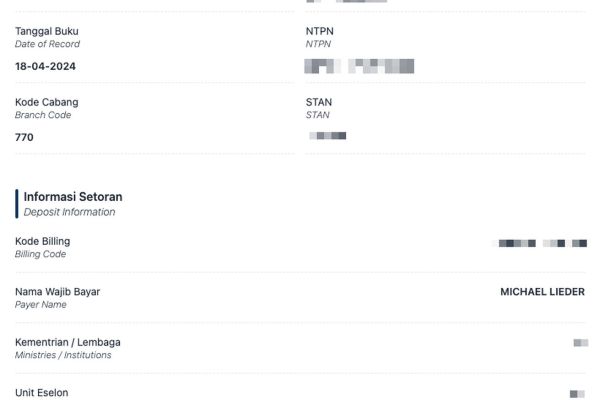The image size is (600, 400).
Task: Select the date value 18-04-2024
Action: click(45, 66)
